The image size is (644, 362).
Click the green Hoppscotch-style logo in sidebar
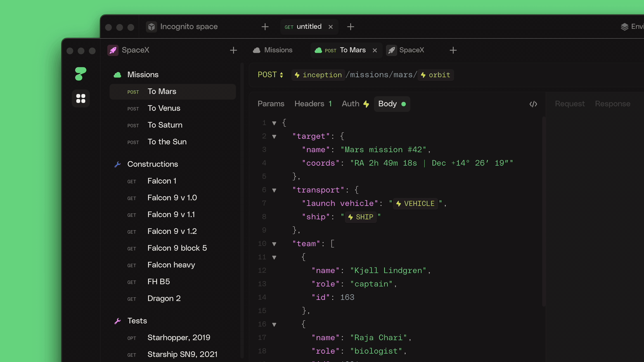[x=80, y=74]
